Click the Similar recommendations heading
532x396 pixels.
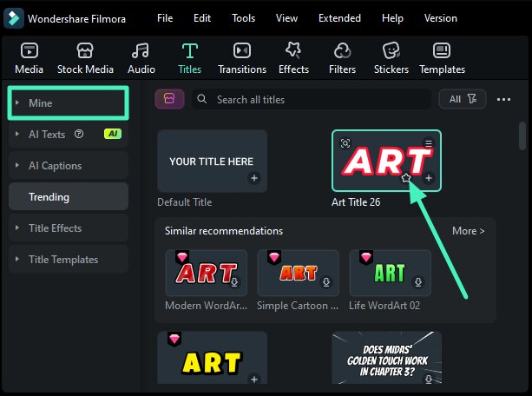(224, 231)
